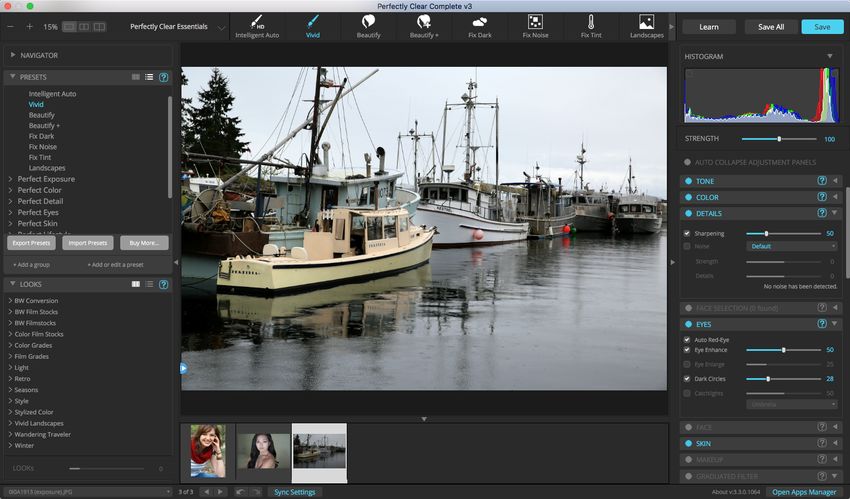
Task: Expand the BW Conversion looks group
Action: click(x=10, y=300)
